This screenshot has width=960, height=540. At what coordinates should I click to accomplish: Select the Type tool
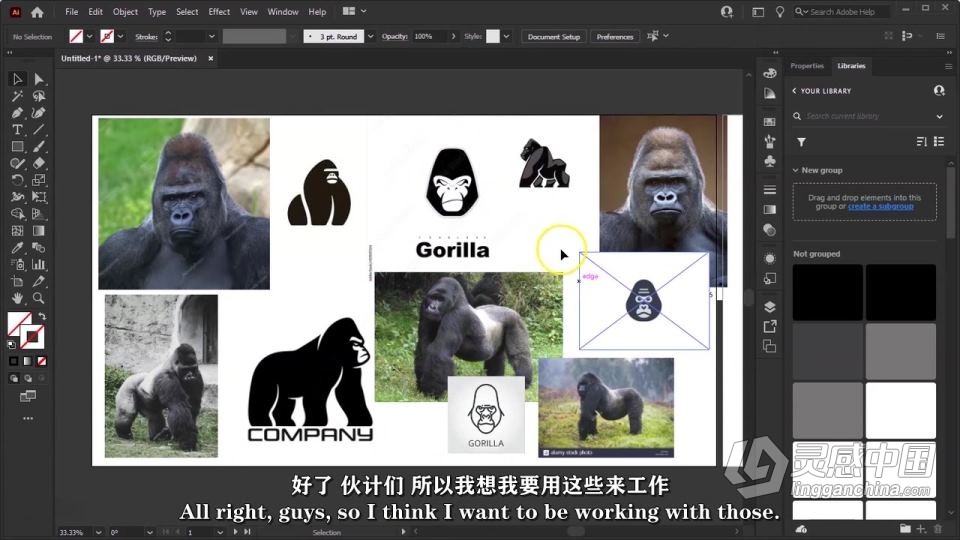coord(17,130)
